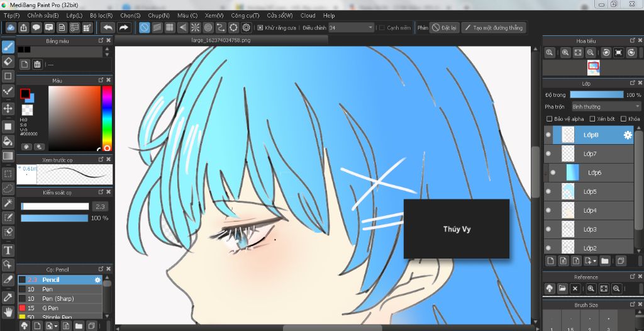Undock the Màu color panel
Viewport: 644px width, 331px height.
(101, 80)
